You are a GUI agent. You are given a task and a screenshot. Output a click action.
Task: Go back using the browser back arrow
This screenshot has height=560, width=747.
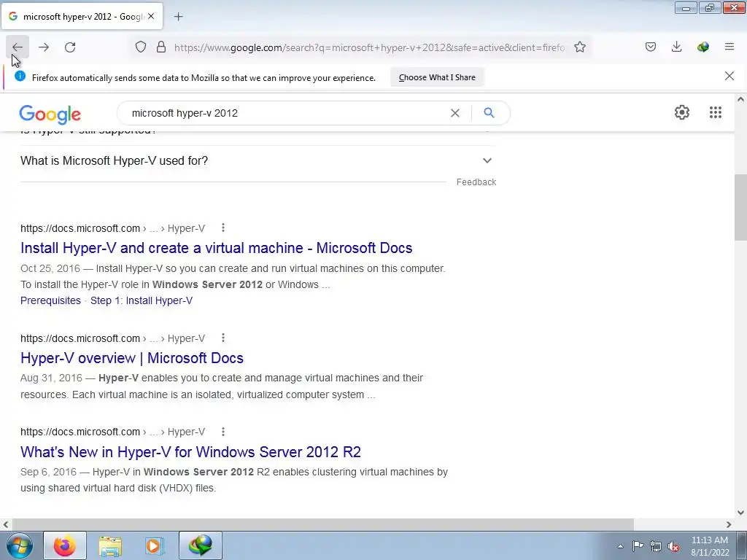pyautogui.click(x=18, y=47)
